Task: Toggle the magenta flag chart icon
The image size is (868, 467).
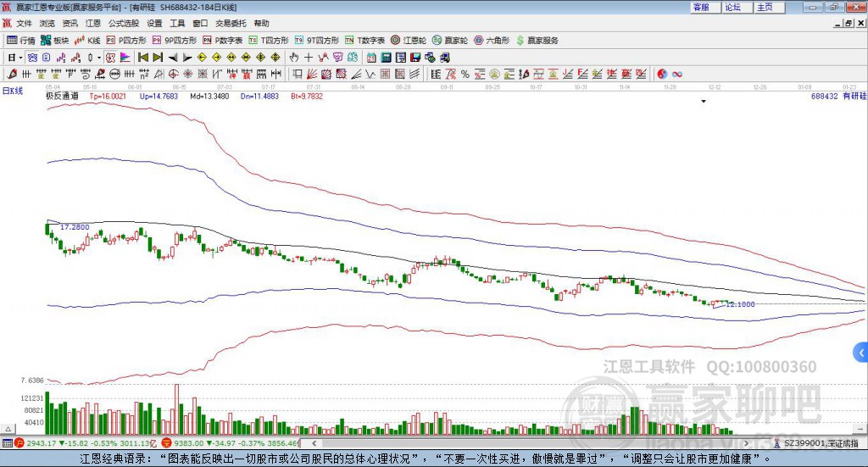Action: click(125, 58)
